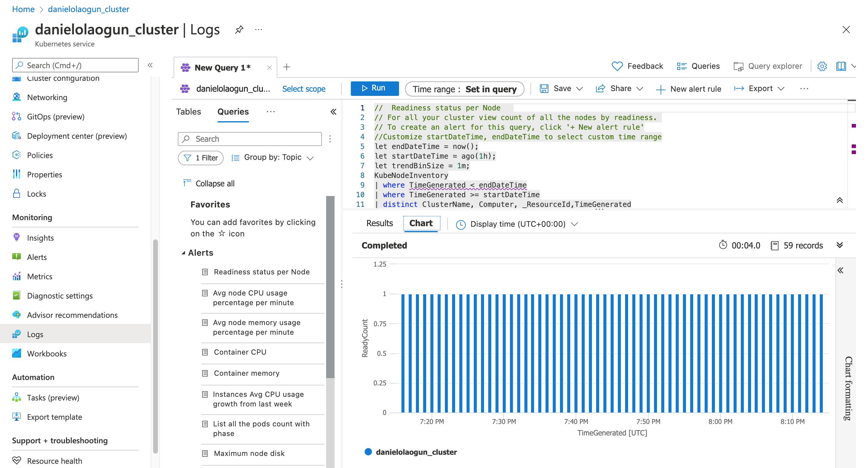868x468 pixels.
Task: Click the 1 Filter button
Action: pyautogui.click(x=200, y=158)
